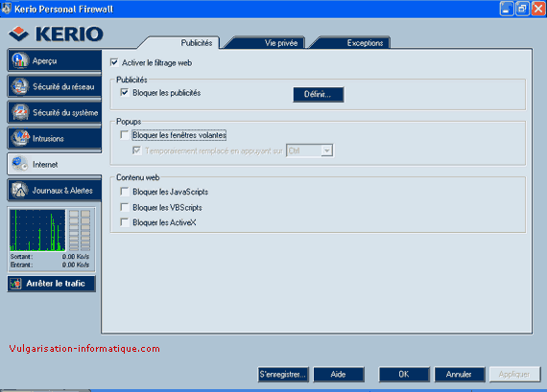This screenshot has width=547, height=392.
Task: Select the Sécurité du réseau icon
Action: (x=20, y=86)
